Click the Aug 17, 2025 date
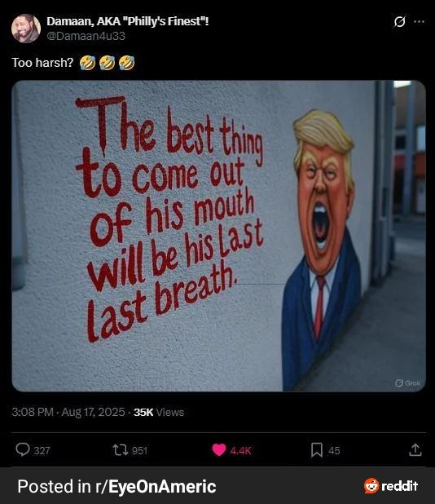The width and height of the screenshot is (435, 504). coord(93,412)
